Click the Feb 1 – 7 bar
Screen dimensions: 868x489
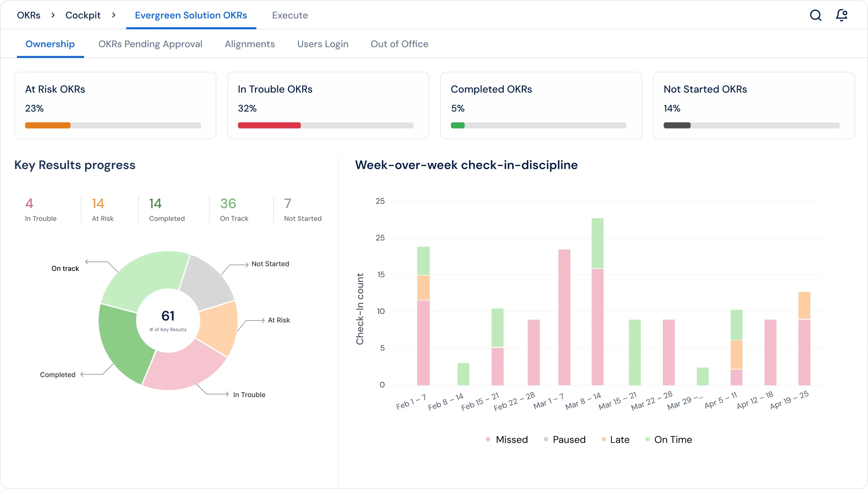point(423,316)
